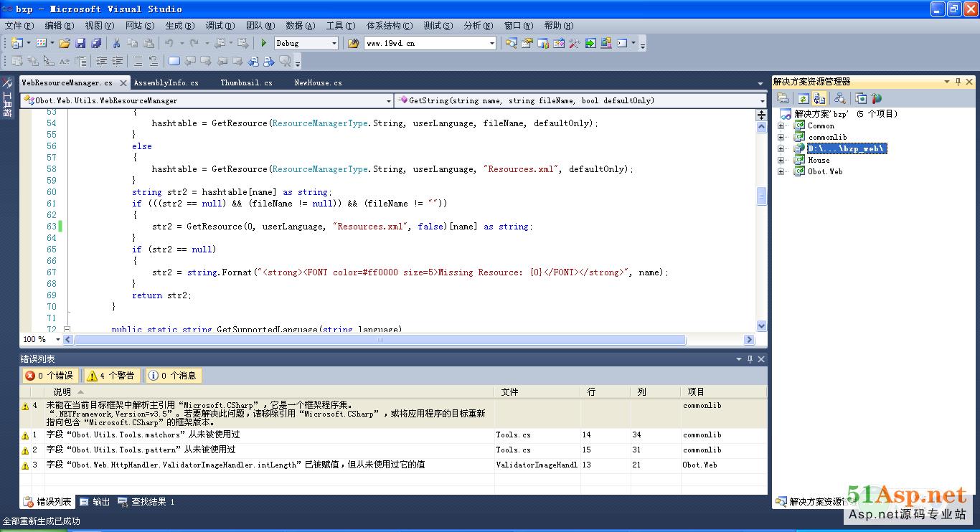Switch to the AssemblyInfo.cs tab

[x=166, y=83]
